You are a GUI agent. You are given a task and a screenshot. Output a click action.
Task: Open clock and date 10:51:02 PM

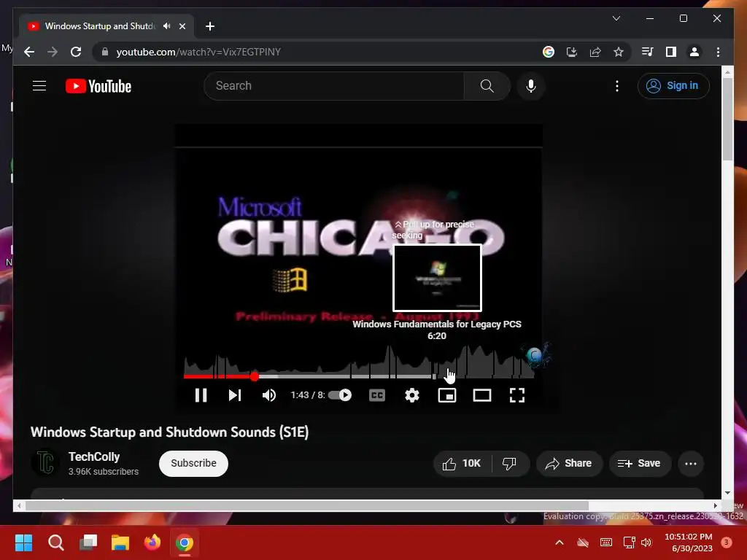click(x=689, y=542)
